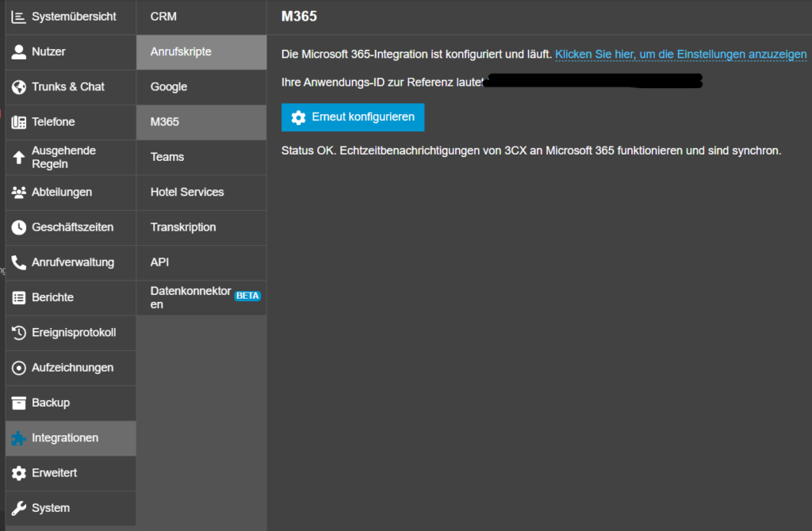Click the System wrench icon
812x531 pixels.
19,508
